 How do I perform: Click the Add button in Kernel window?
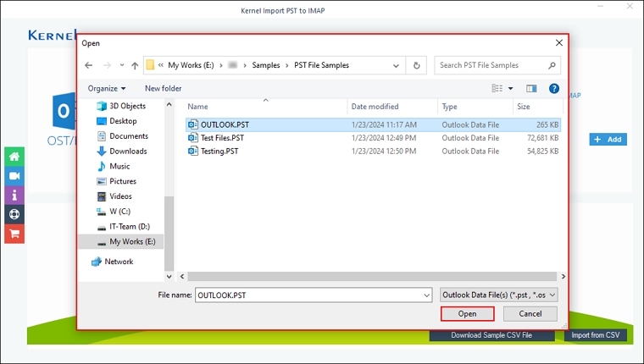click(x=608, y=140)
